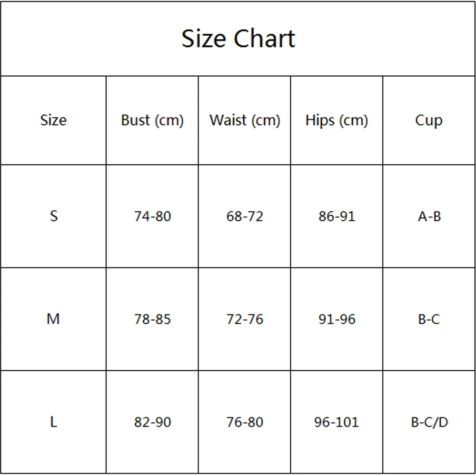
Task: Select the Size column header
Action: click(x=53, y=120)
